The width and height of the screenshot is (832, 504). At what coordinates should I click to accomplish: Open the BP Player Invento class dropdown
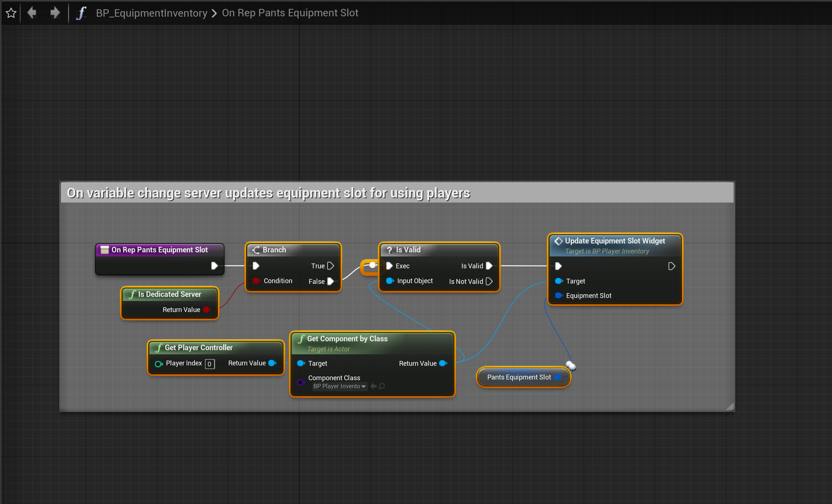(339, 386)
